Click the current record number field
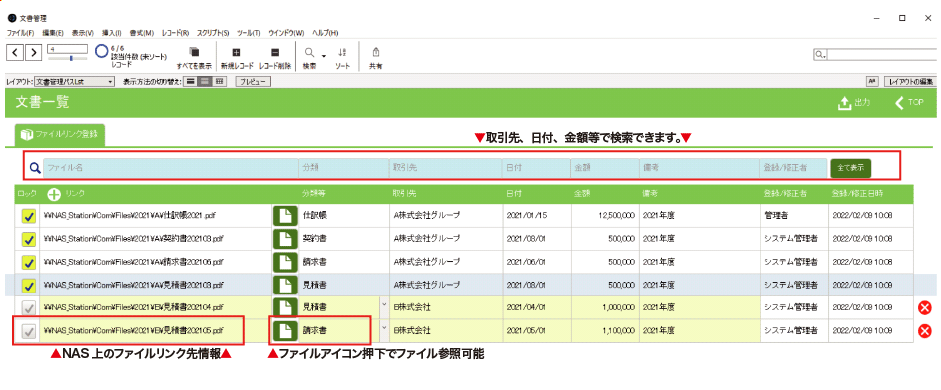941x390 pixels. click(68, 49)
